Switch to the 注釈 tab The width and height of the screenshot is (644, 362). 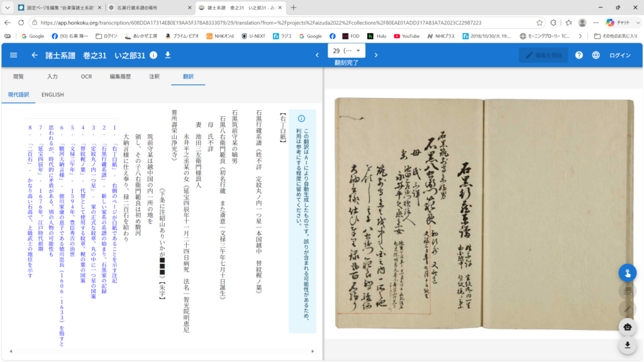(x=155, y=76)
